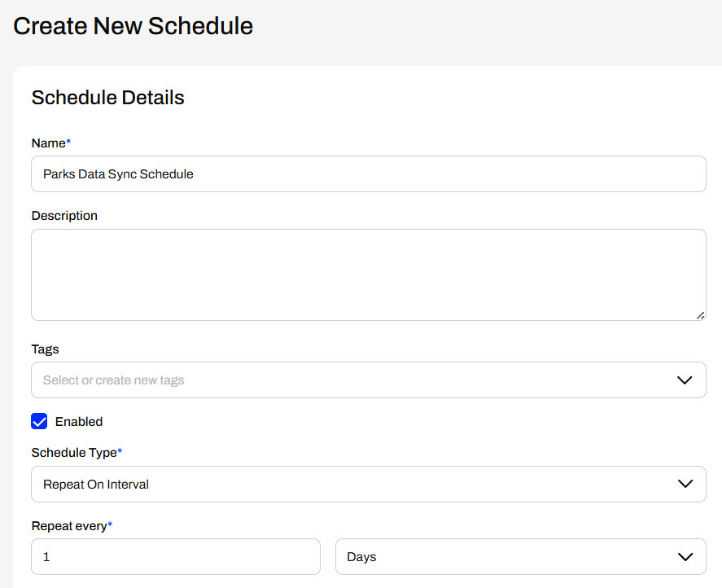The image size is (722, 588).
Task: Click the Description box resize handle
Action: point(700,316)
